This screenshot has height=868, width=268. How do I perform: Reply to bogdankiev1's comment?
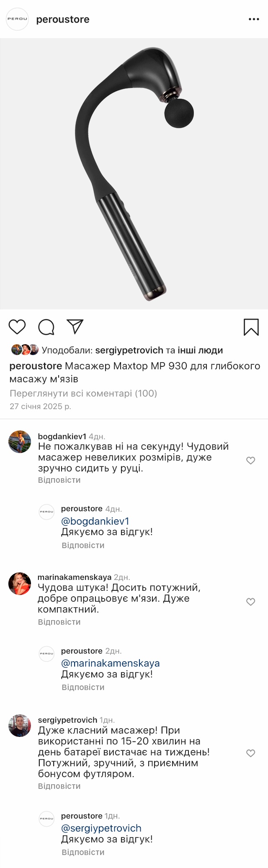coord(59,480)
